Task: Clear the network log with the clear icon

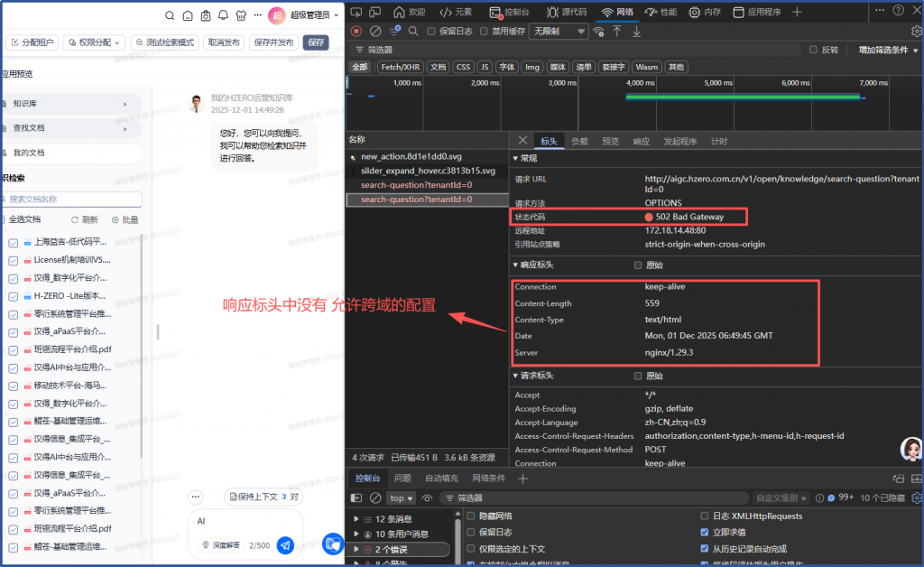Action: (x=374, y=31)
